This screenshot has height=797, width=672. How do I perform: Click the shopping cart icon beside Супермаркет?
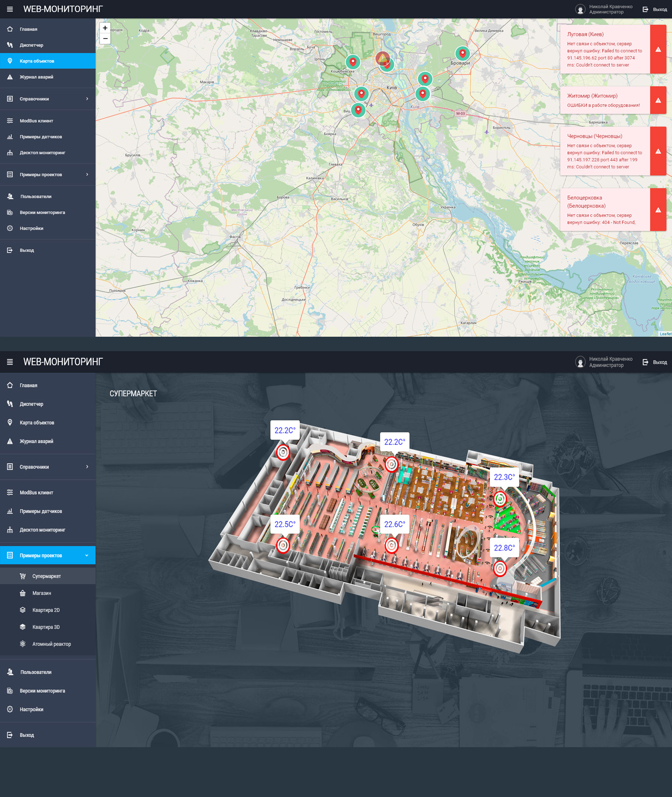click(x=22, y=576)
